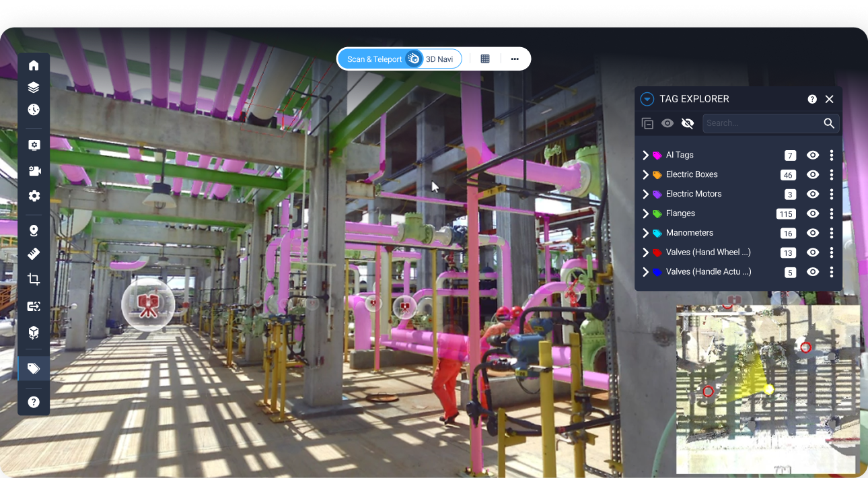Screen dimensions: 868x478
Task: Open options menu for Electric Boxes
Action: click(832, 174)
